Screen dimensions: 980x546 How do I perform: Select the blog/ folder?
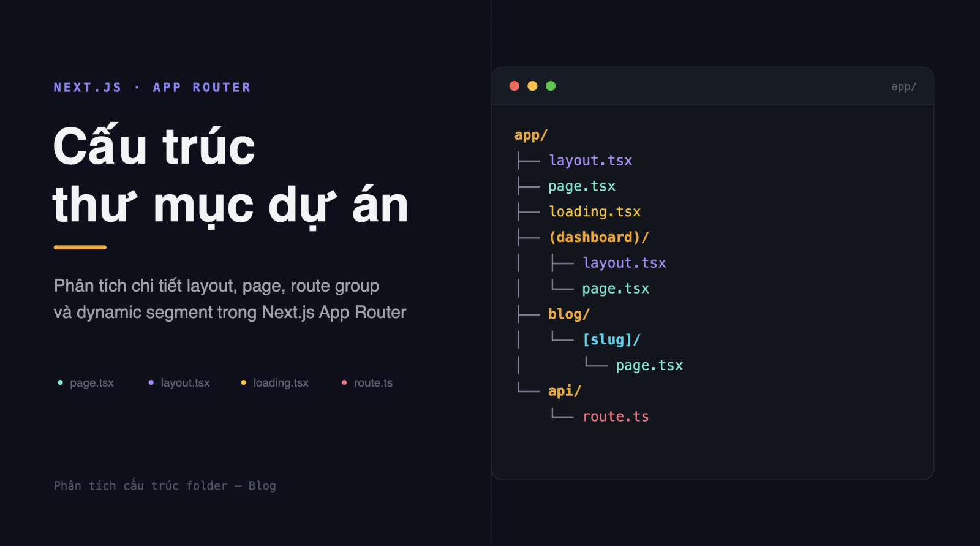click(x=569, y=314)
